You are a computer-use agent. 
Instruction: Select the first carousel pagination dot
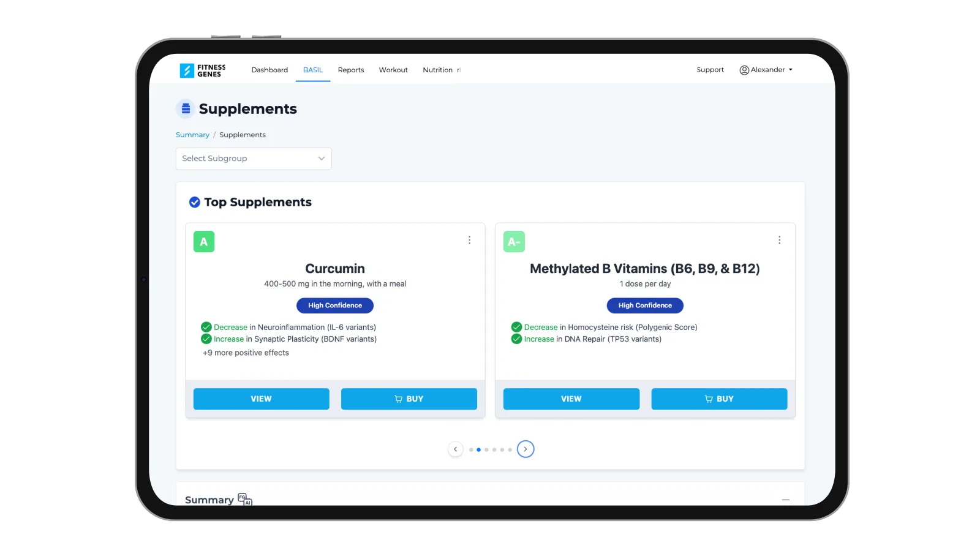[471, 450]
